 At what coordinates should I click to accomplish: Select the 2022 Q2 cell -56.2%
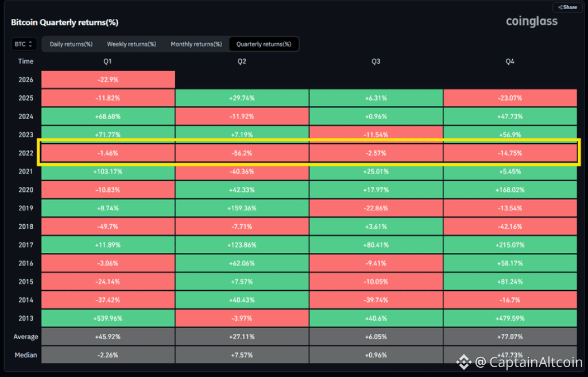pos(242,153)
